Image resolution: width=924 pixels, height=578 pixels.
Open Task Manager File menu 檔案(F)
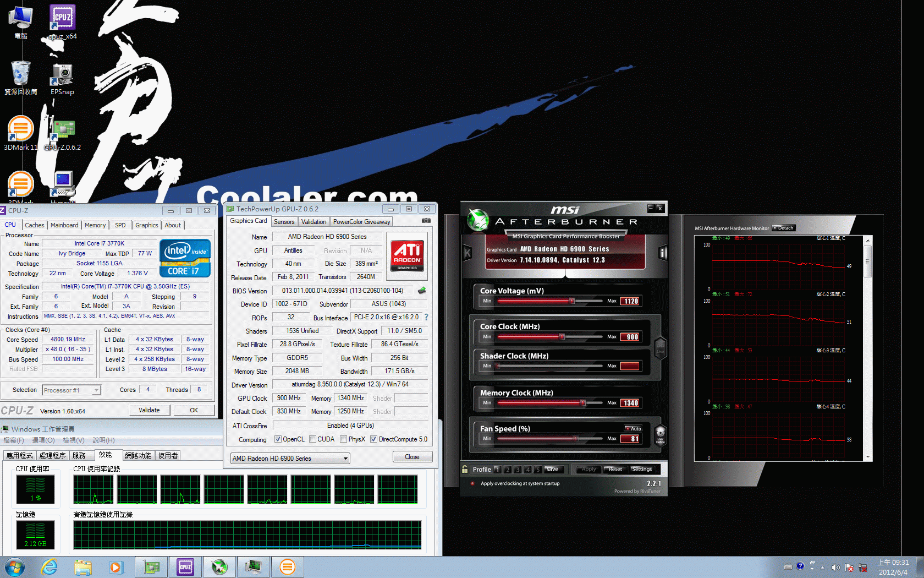pos(14,440)
